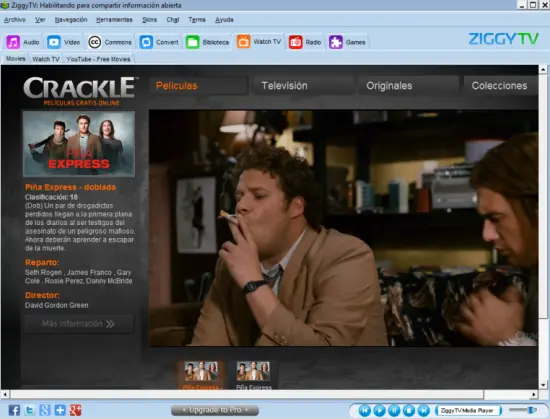Select the second Piña Express thumbnail
550x419 pixels.
pos(253,375)
